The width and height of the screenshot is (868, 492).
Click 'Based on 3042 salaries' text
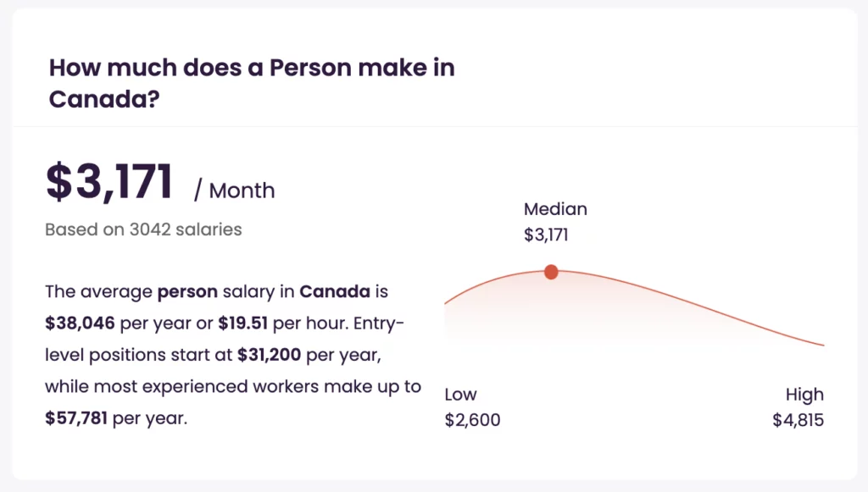point(143,229)
